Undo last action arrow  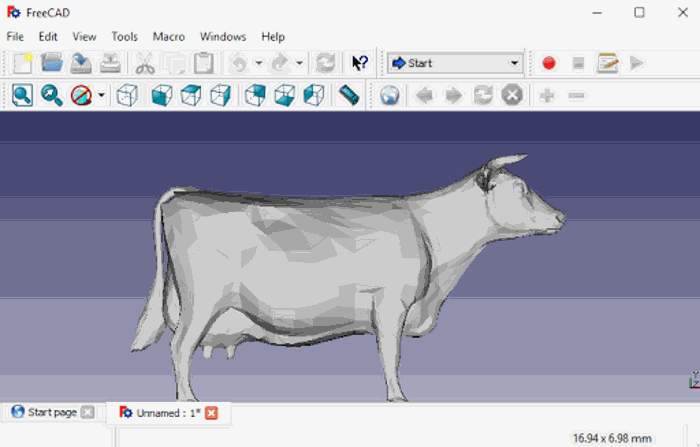tap(239, 63)
